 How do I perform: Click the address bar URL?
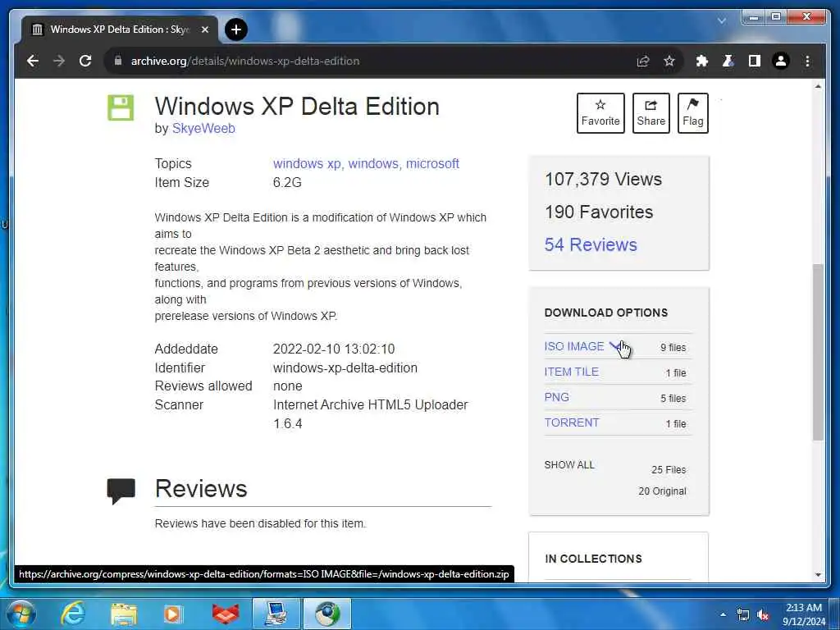point(244,61)
